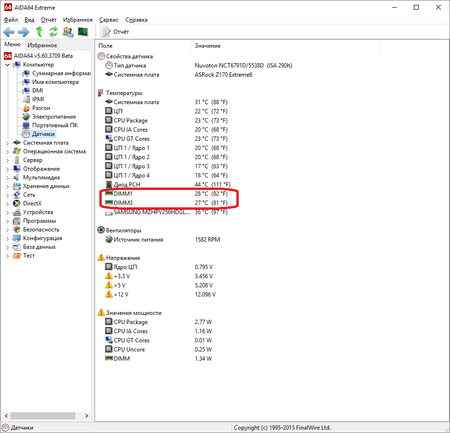
Task: Click the Back navigation arrow
Action: point(9,32)
